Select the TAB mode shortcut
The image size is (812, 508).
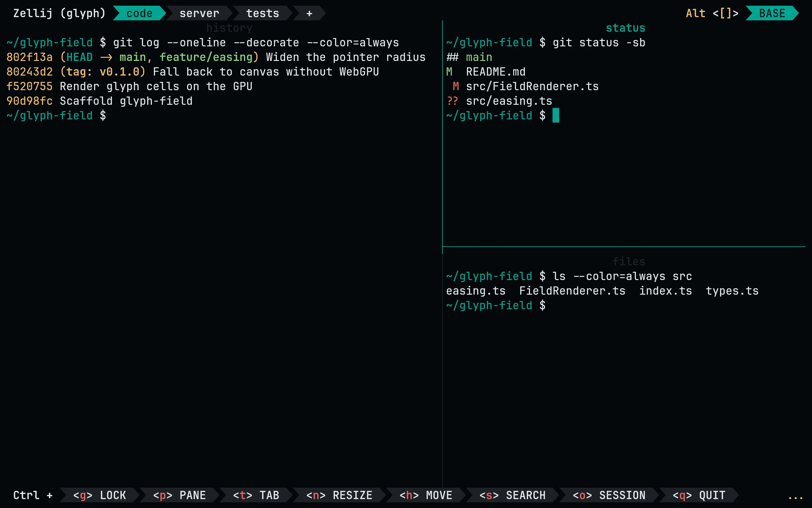point(256,495)
